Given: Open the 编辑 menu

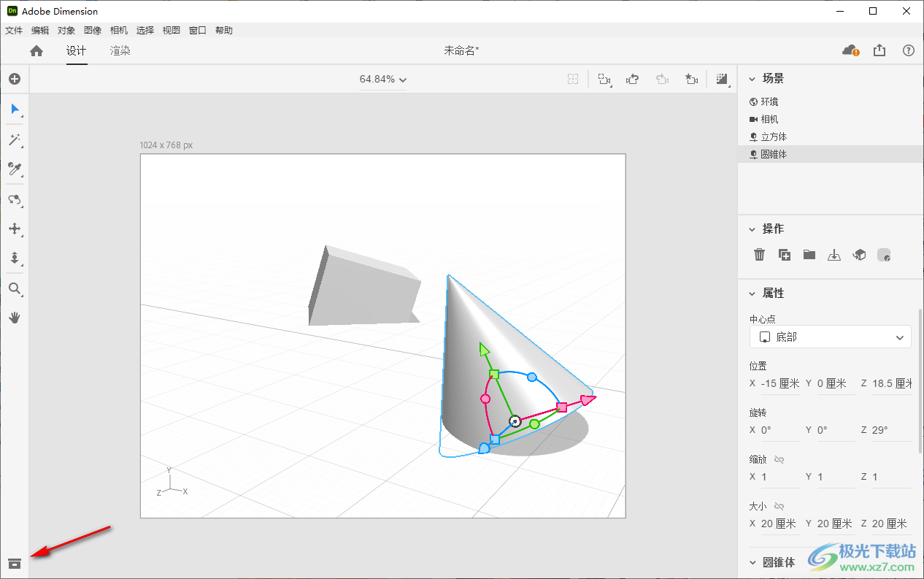Looking at the screenshot, I should tap(40, 31).
